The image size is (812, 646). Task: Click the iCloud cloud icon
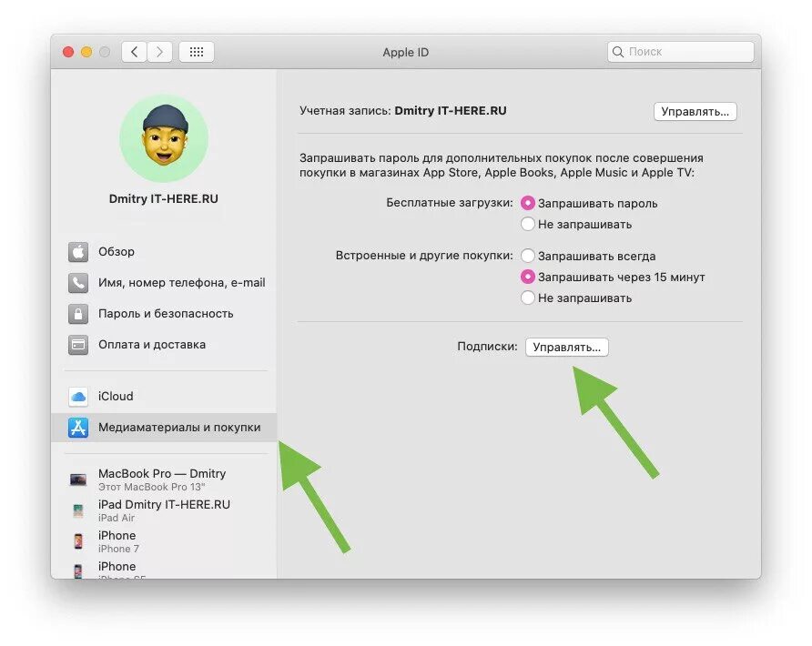pyautogui.click(x=78, y=397)
